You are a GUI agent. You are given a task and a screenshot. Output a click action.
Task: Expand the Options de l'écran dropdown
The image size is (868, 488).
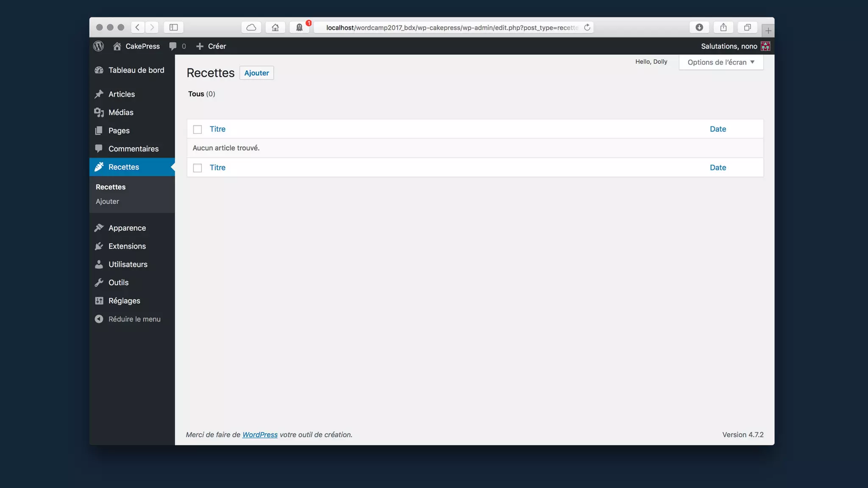[x=721, y=62]
